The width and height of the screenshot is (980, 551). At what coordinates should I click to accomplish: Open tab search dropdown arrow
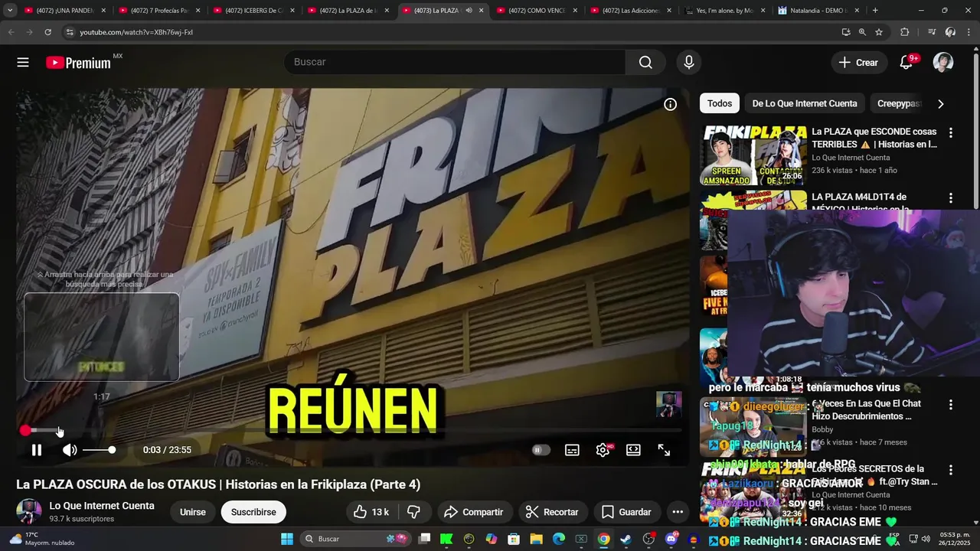click(x=10, y=11)
